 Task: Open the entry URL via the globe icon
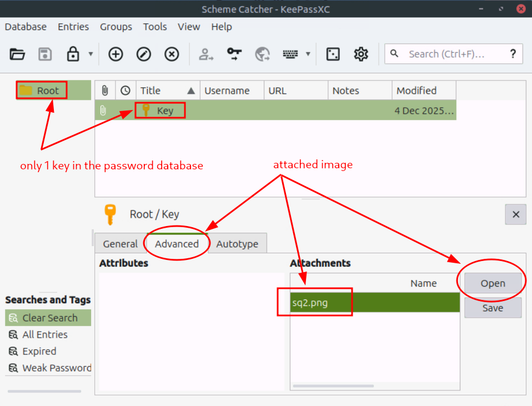(262, 54)
